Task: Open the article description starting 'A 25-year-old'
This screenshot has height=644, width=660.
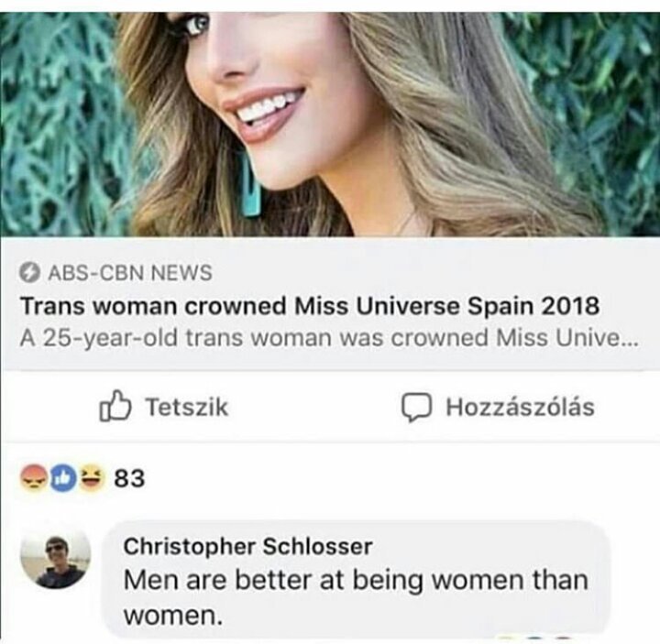Action: tap(329, 338)
